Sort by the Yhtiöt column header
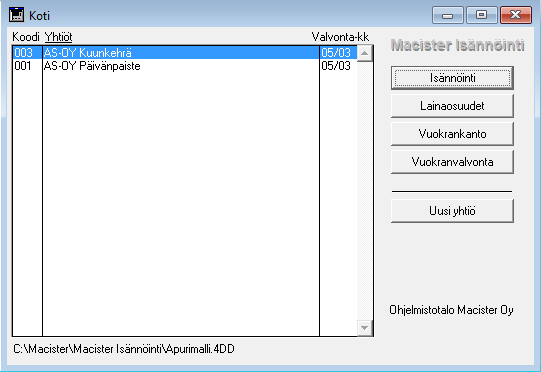 (x=58, y=37)
